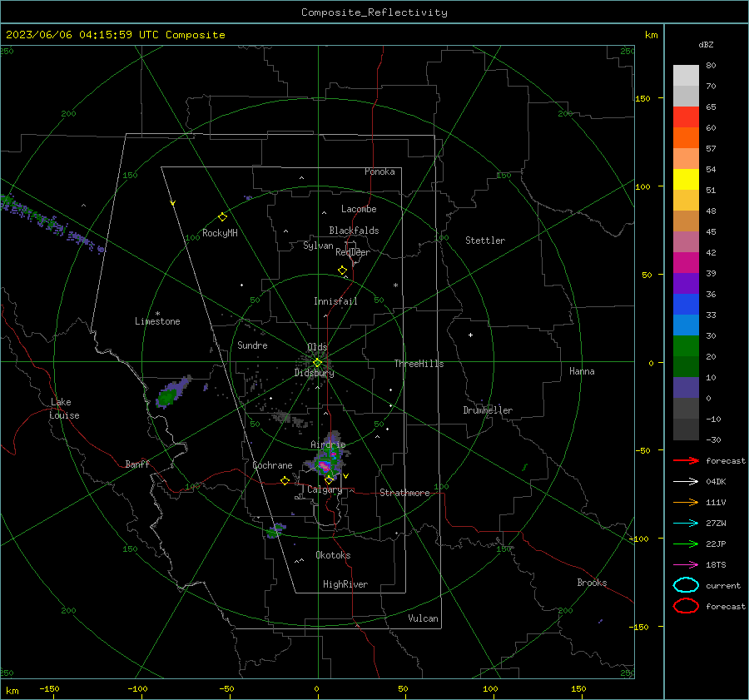Select the Sundre town label
Screen dimensions: 749x700
click(252, 345)
